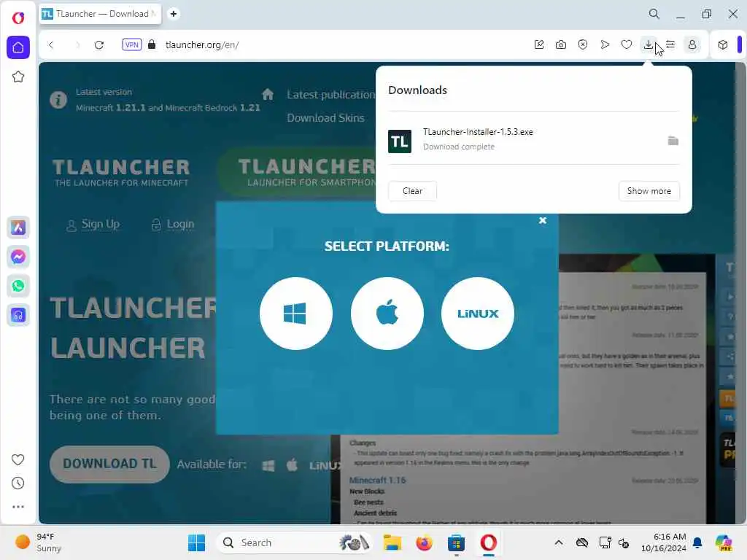The height and width of the screenshot is (560, 747).
Task: Open History clock icon in sidebar
Action: 18,483
